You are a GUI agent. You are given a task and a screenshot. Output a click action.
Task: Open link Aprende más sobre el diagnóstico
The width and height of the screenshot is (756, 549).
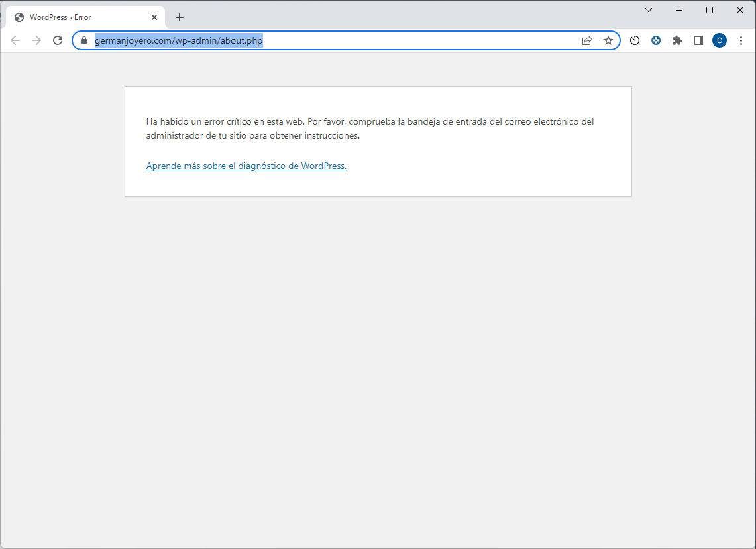(x=246, y=166)
